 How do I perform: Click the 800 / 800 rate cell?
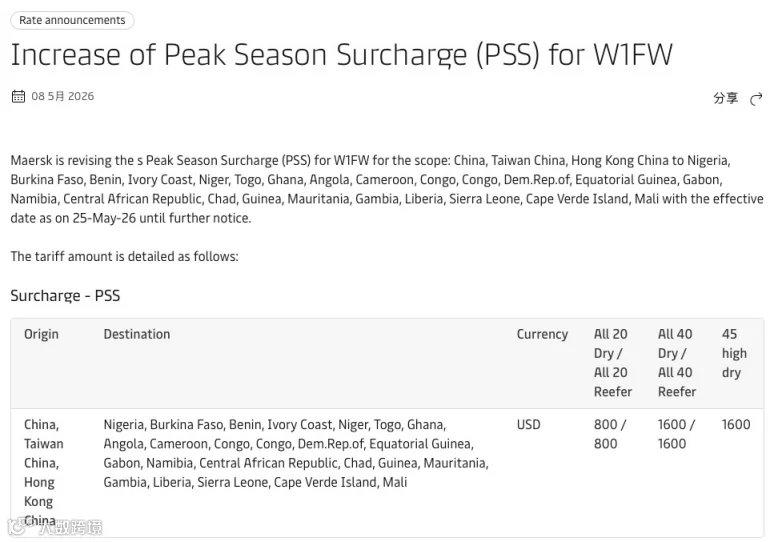[610, 434]
